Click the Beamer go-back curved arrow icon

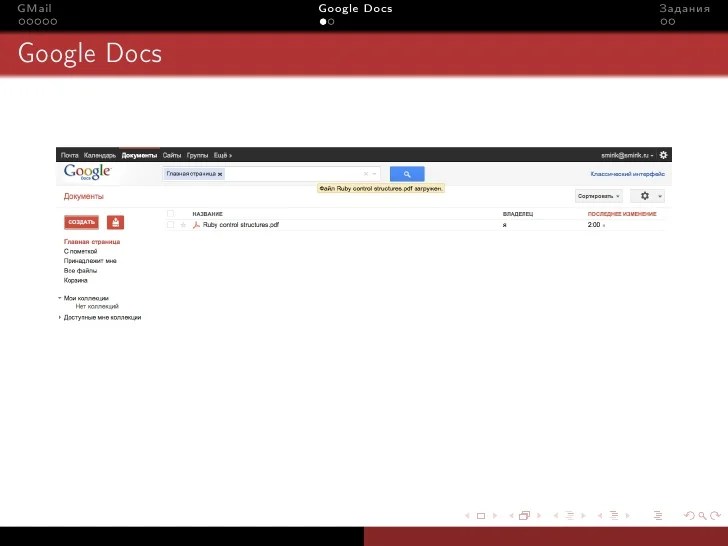[x=689, y=516]
